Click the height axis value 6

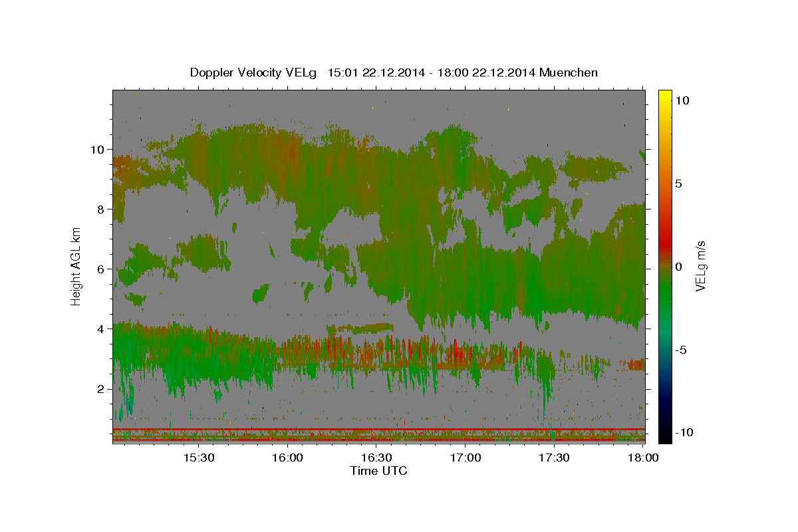[x=101, y=269]
